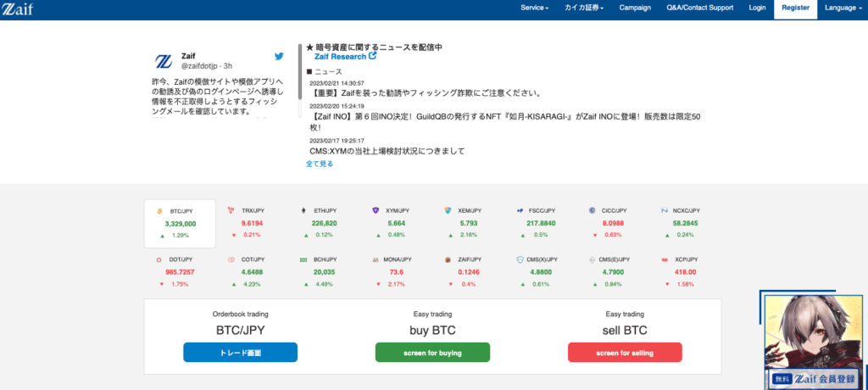Select the BTC/JPY coin icon
Image resolution: width=868 pixels, height=390 pixels.
point(159,211)
